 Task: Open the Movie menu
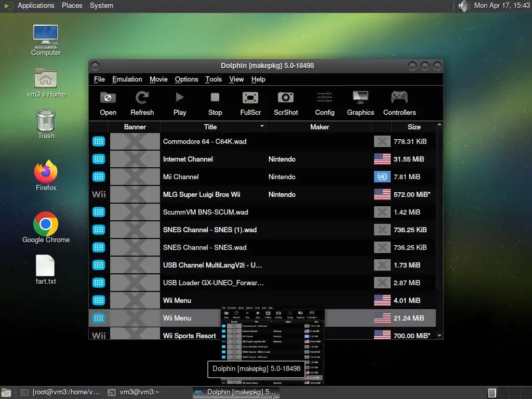coord(158,79)
